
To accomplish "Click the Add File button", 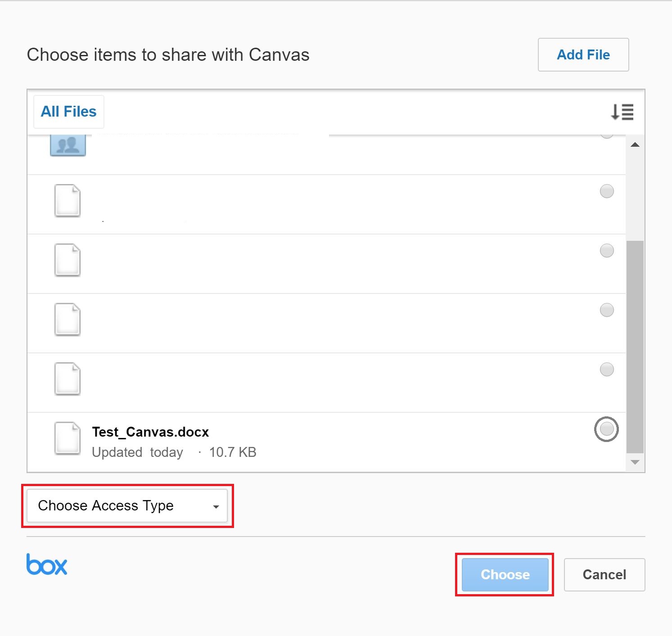I will [x=583, y=55].
